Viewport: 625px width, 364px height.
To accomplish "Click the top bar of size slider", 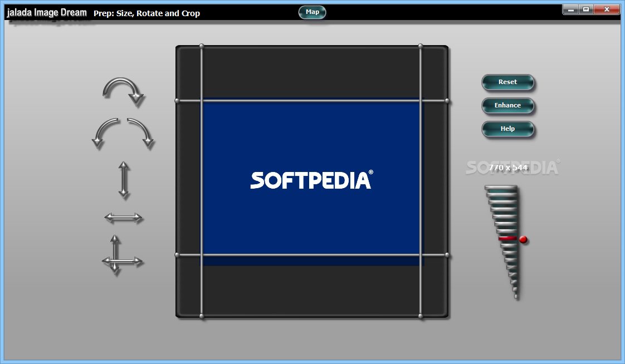I will [x=501, y=188].
